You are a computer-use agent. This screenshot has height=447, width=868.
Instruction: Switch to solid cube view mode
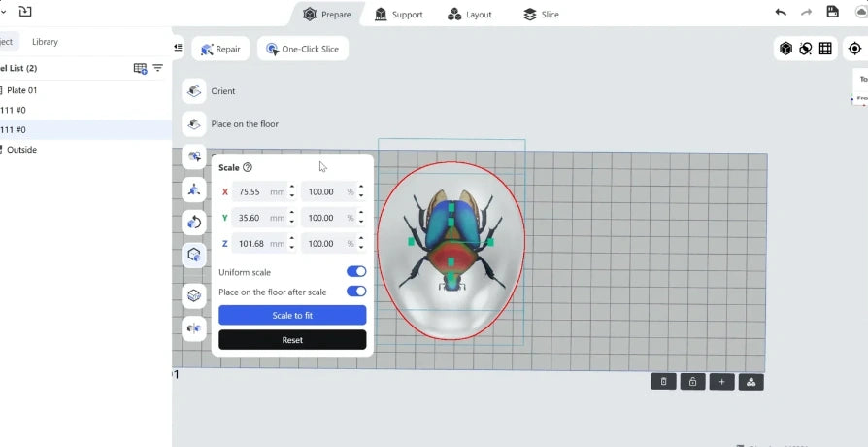(785, 49)
